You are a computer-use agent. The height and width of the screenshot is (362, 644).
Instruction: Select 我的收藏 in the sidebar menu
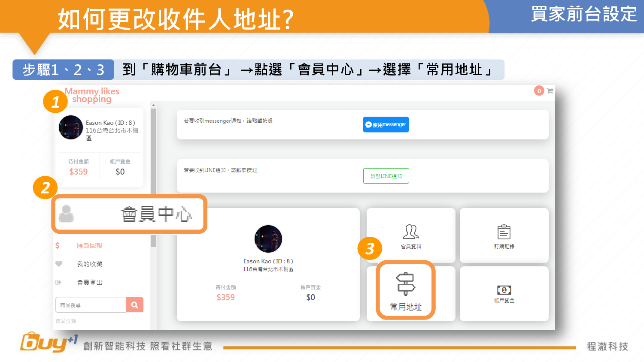(89, 264)
